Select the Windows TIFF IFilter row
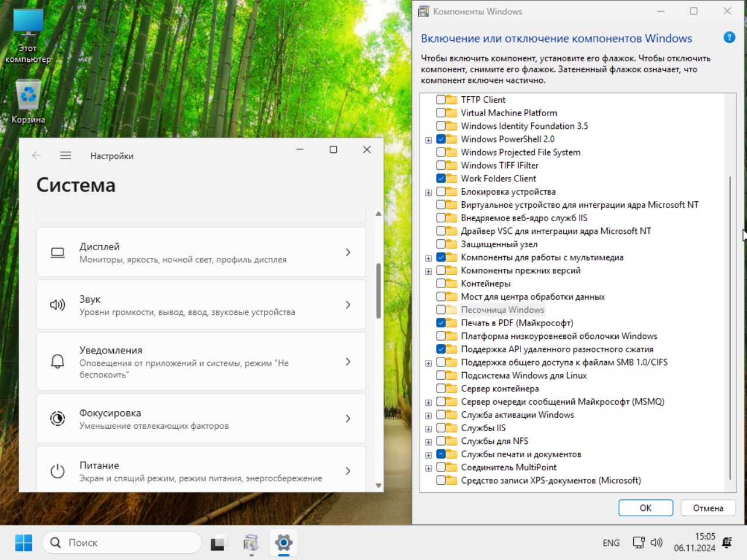The image size is (747, 560). (x=500, y=165)
